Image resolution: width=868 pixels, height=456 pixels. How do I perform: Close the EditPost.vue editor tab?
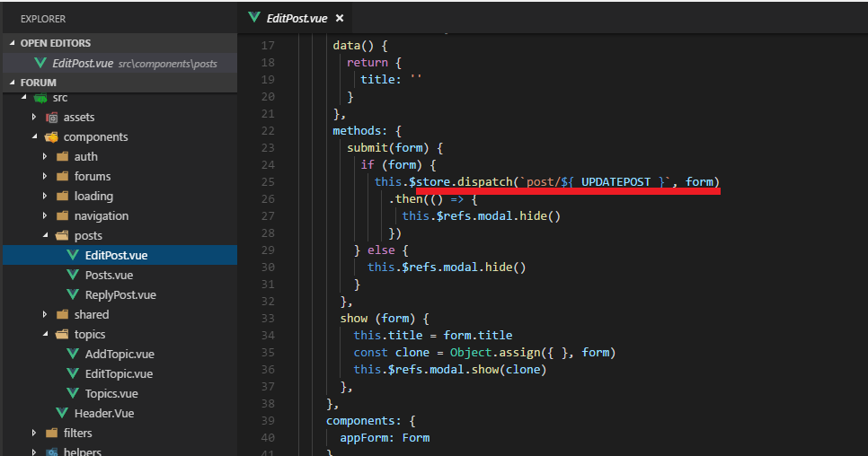340,18
